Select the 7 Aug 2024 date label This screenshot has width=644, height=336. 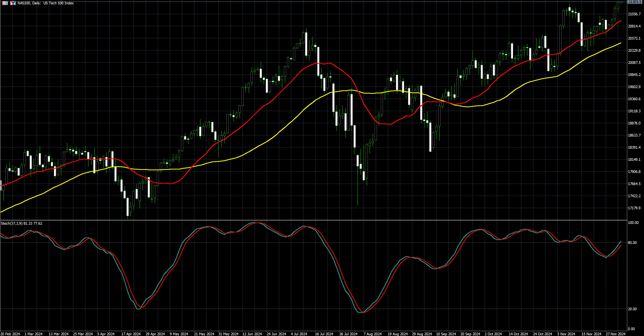point(373,334)
